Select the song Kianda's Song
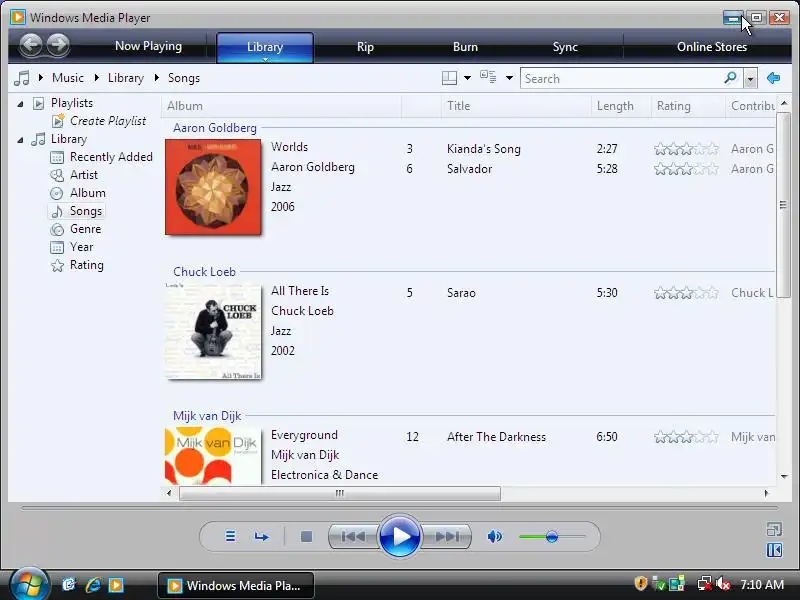This screenshot has width=800, height=600. pyautogui.click(x=484, y=149)
